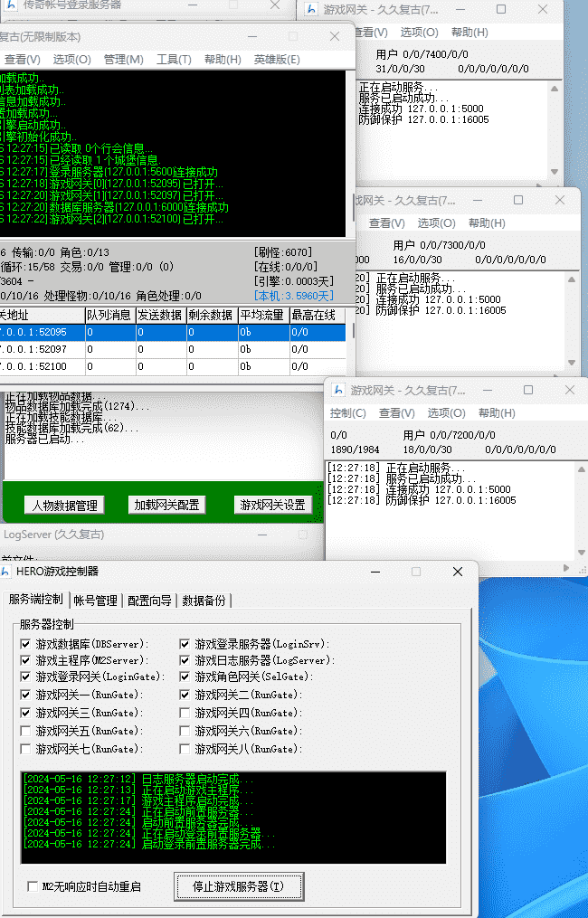Uncheck 游戏数据库(DBServer) checkbox

pyautogui.click(x=25, y=644)
